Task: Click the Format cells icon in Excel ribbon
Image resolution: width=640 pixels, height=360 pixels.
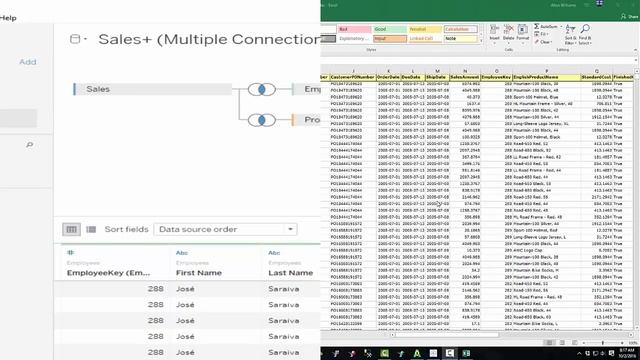Action: click(522, 29)
